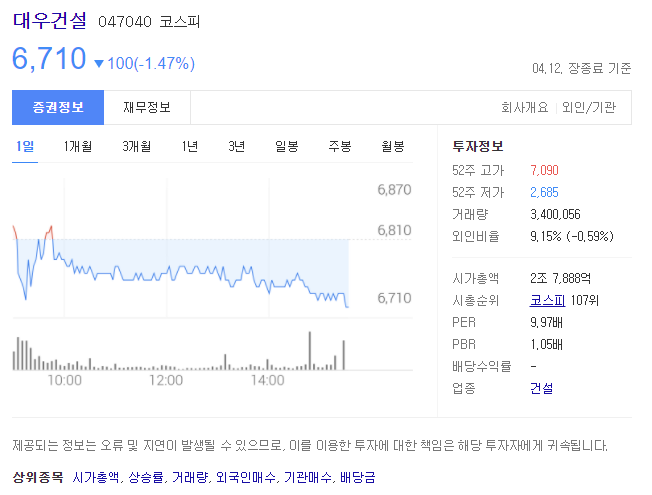
Task: Click the 52주 저가 value 2,685
Action: (x=544, y=193)
